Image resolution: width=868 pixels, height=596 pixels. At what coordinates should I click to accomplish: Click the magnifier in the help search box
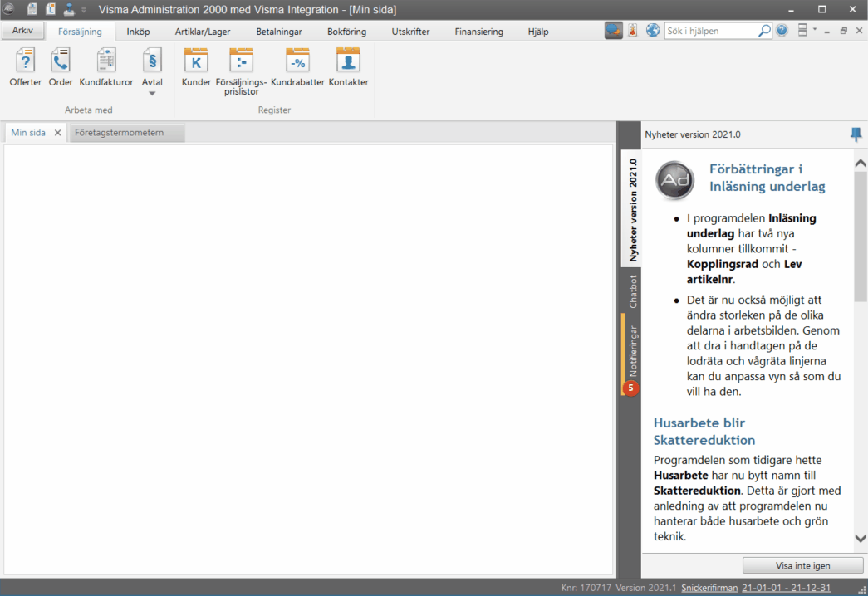764,31
